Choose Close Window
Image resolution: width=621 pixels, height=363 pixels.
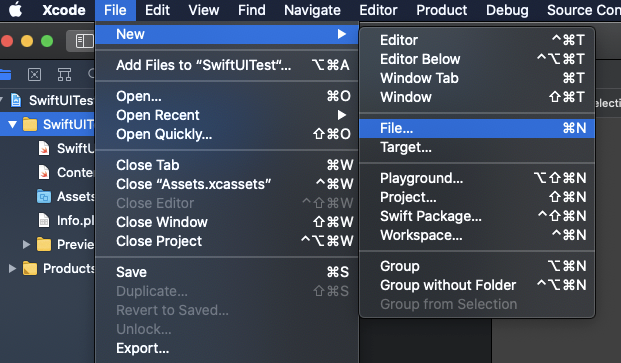click(x=227, y=222)
